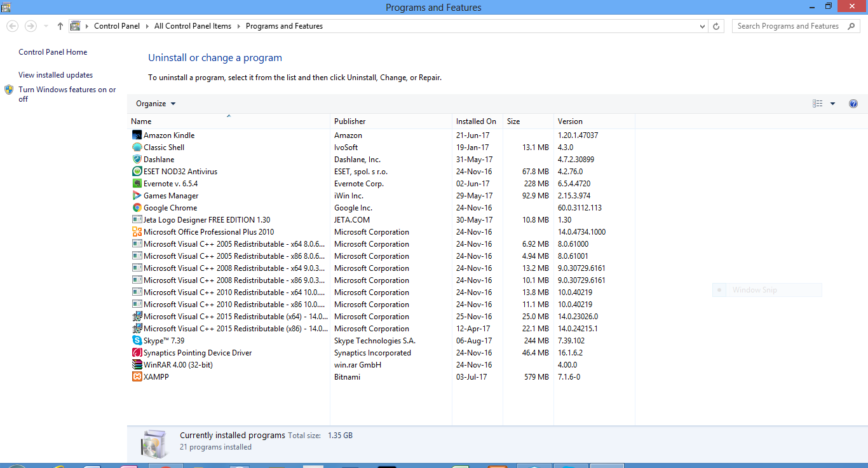
Task: Navigate to All Control Panel Items breadcrumb
Action: (193, 26)
